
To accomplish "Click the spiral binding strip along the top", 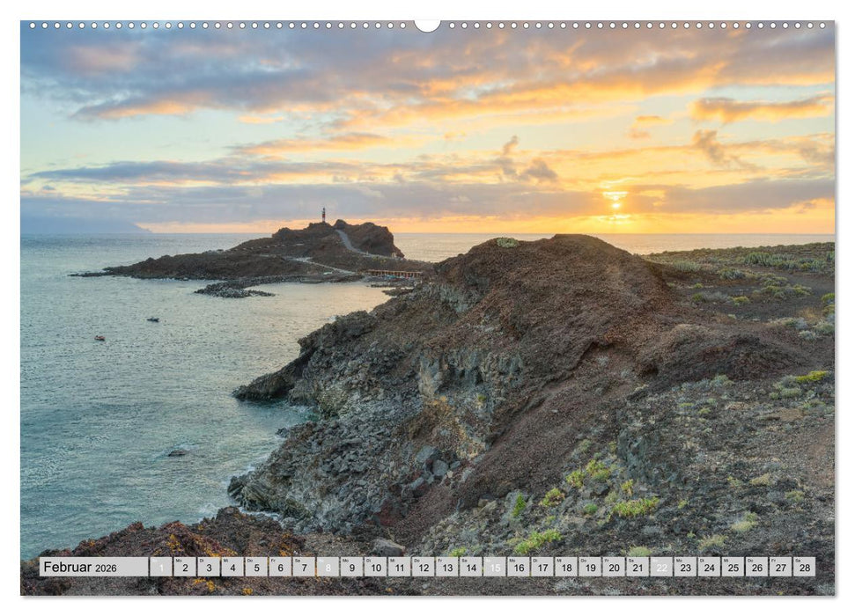I will (427, 26).
